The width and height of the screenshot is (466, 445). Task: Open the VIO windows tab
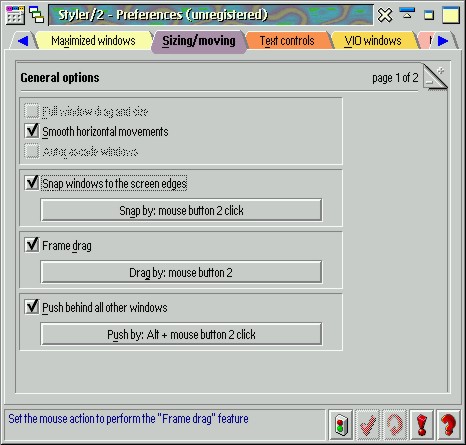click(373, 41)
